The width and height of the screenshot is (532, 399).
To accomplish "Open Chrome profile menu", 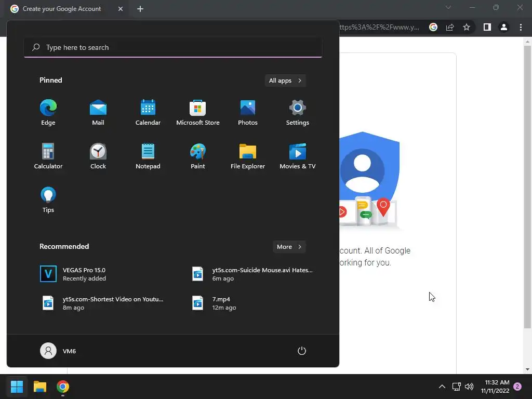I will tap(504, 27).
